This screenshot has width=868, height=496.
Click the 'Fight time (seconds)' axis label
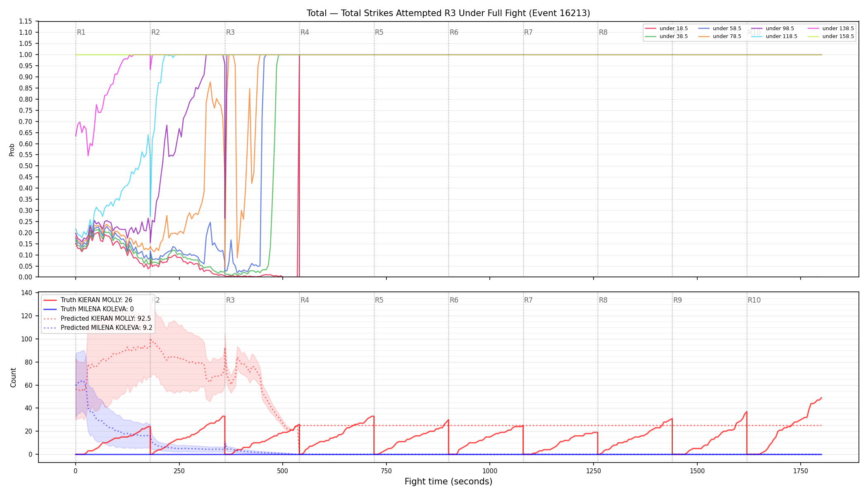448,482
